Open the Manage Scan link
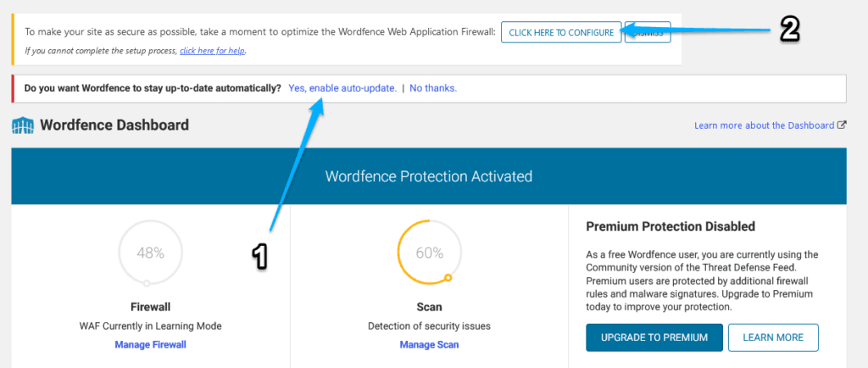The height and width of the screenshot is (368, 868). point(429,345)
